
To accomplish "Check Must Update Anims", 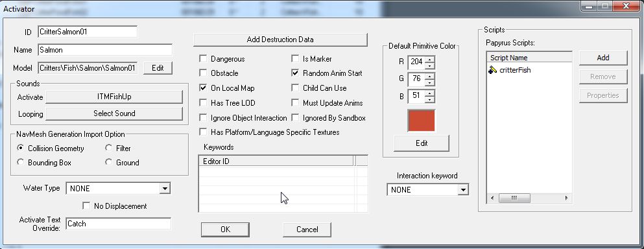I will click(295, 102).
